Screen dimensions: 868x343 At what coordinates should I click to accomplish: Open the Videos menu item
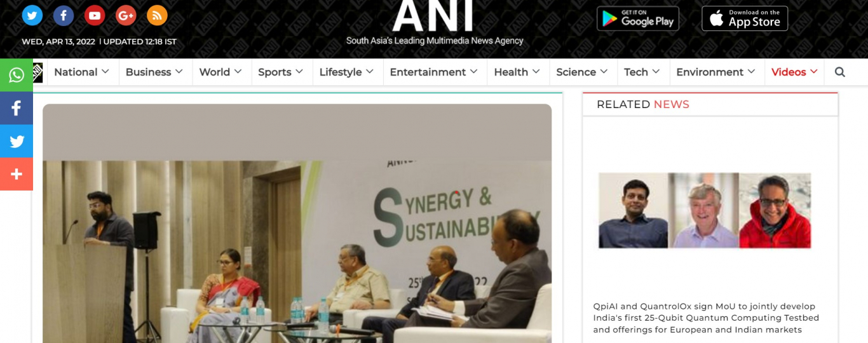(x=794, y=72)
